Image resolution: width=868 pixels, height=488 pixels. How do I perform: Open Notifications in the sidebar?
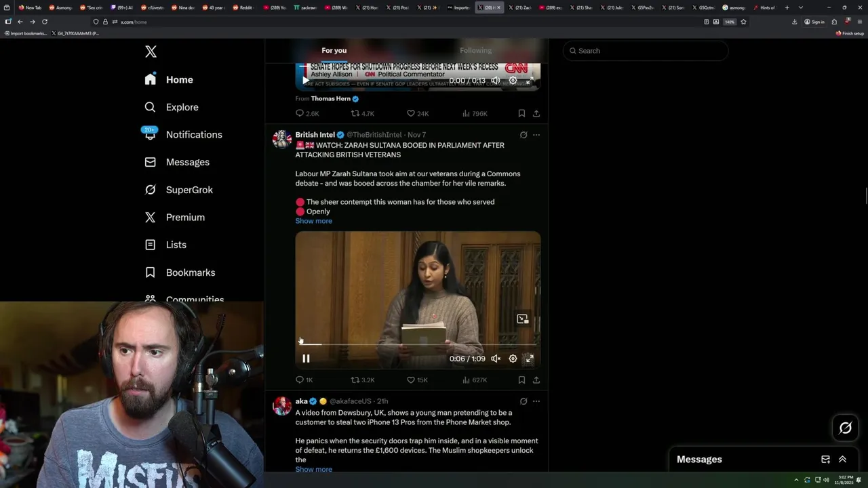[183, 134]
